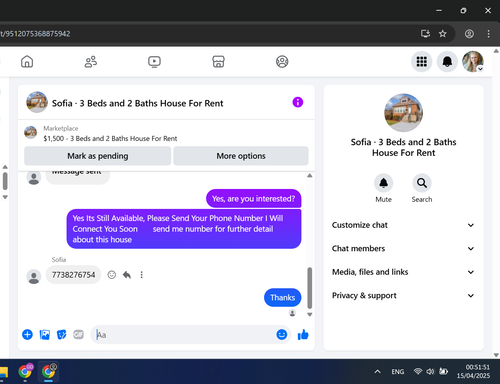
Task: Click the Mute bell icon
Action: pos(383,183)
